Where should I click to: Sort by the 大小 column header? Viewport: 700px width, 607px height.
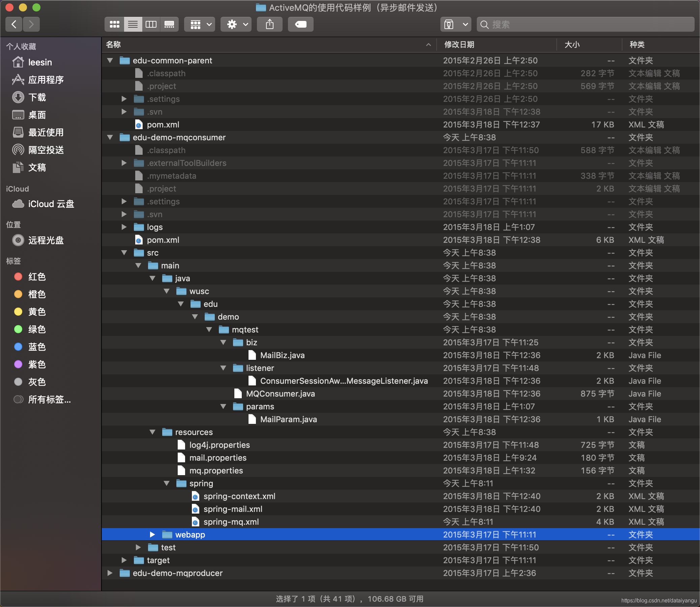[572, 45]
